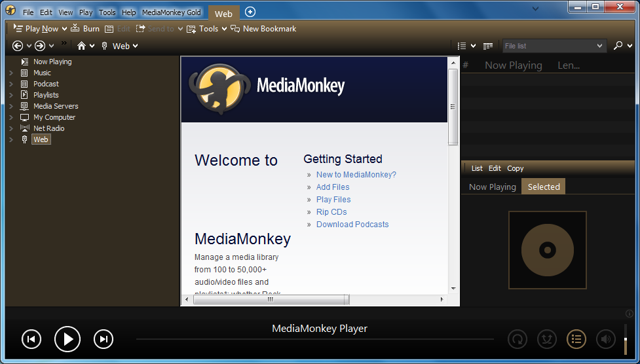Open the Edit menu
This screenshot has width=640, height=364.
pos(46,12)
